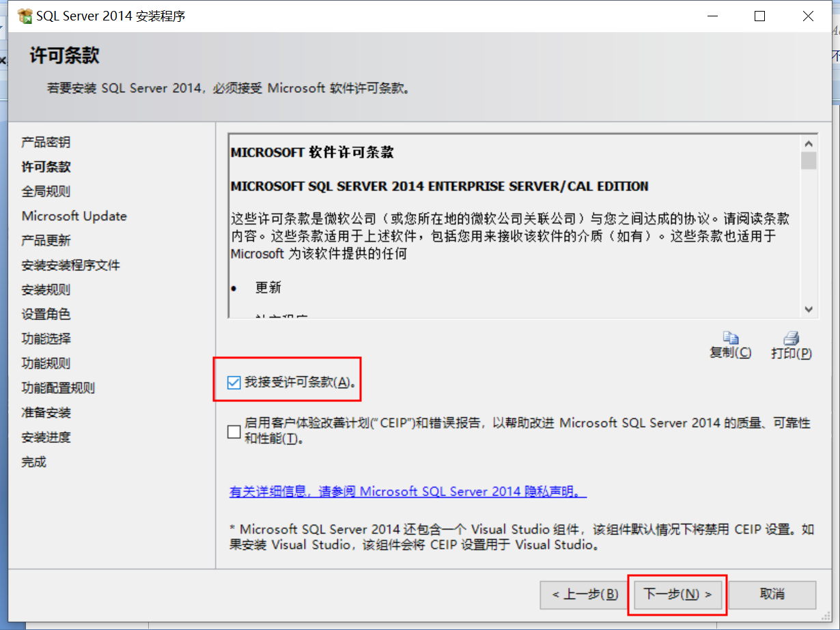Close the SQL Server 2014 setup window
The image size is (840, 630).
tap(809, 16)
